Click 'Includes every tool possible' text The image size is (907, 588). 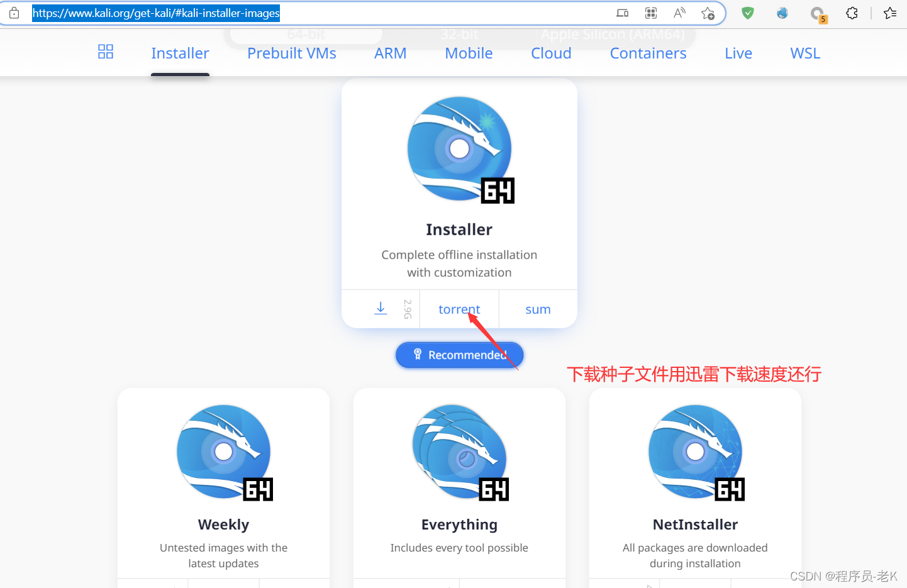click(459, 548)
